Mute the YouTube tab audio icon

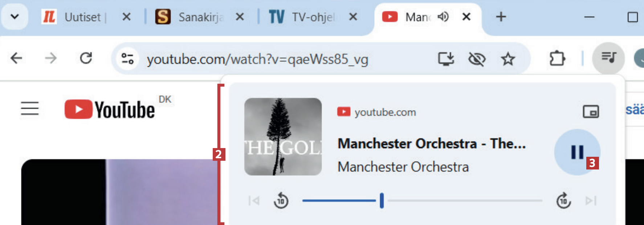coord(443,17)
